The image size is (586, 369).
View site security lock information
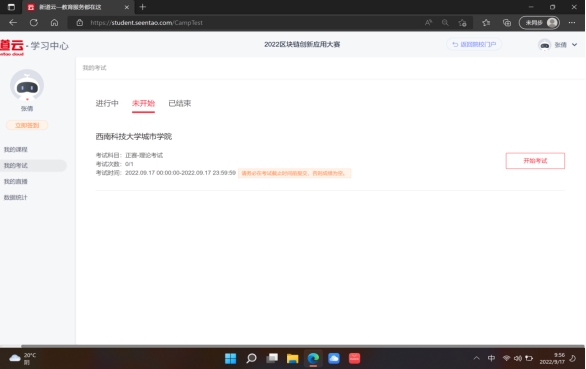click(x=80, y=22)
